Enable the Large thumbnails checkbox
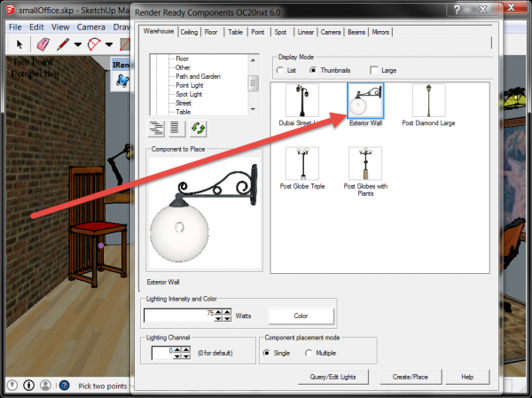The height and width of the screenshot is (398, 532). (374, 70)
